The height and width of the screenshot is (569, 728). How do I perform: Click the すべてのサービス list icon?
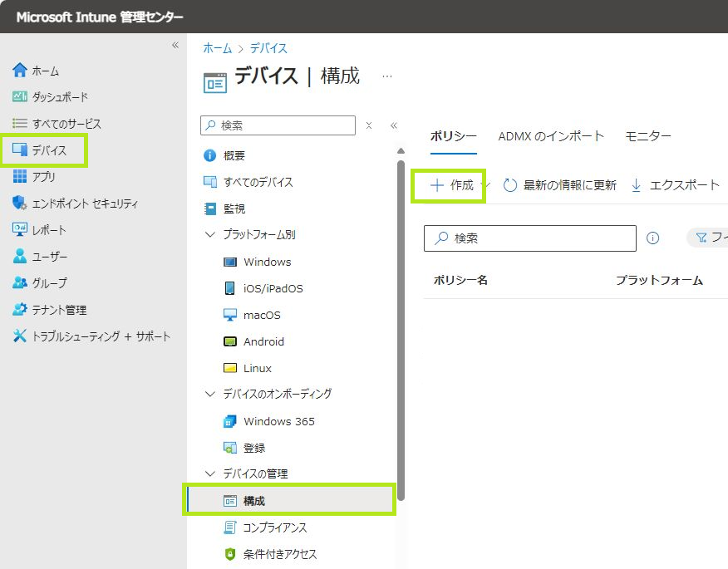19,123
